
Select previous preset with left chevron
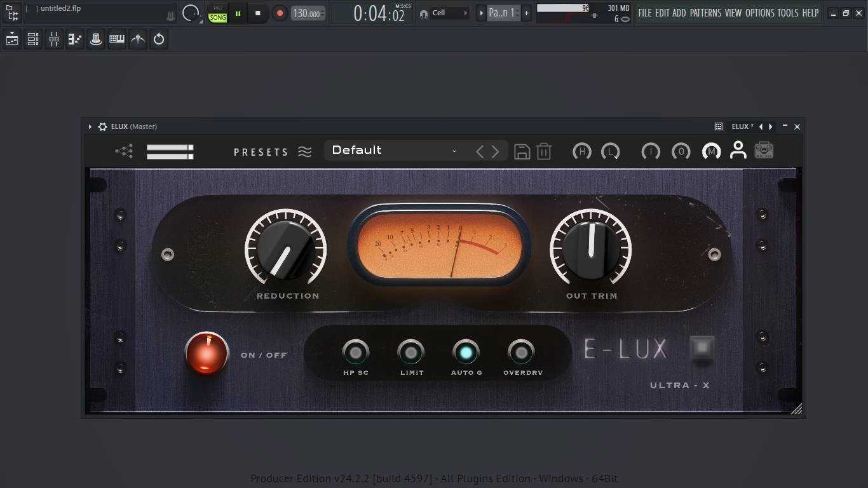point(480,151)
